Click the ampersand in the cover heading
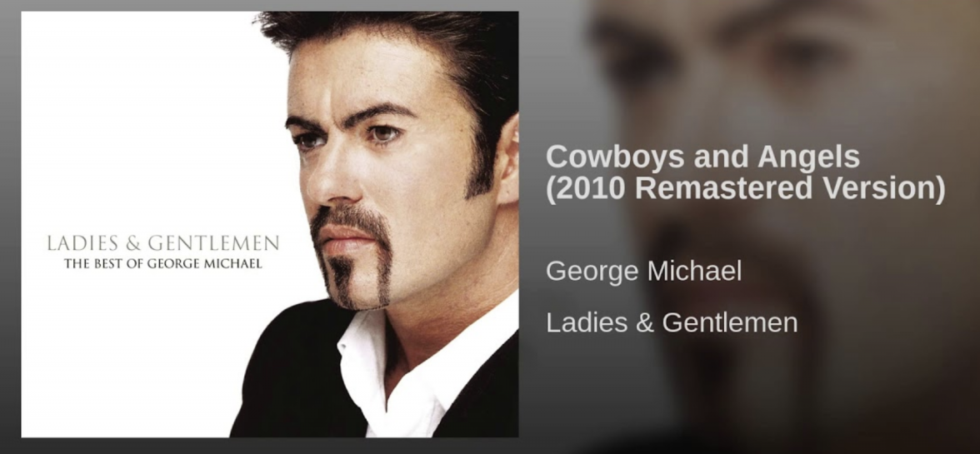The height and width of the screenshot is (454, 980). click(134, 244)
